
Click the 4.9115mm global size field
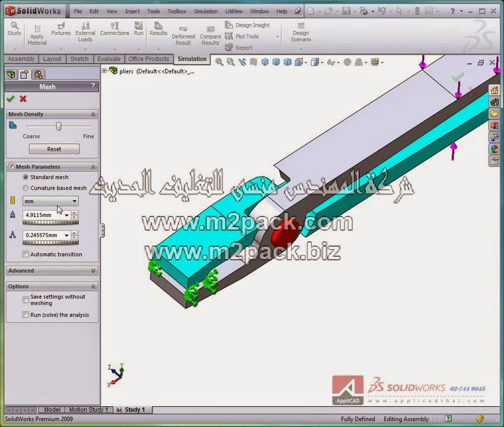pyautogui.click(x=43, y=215)
